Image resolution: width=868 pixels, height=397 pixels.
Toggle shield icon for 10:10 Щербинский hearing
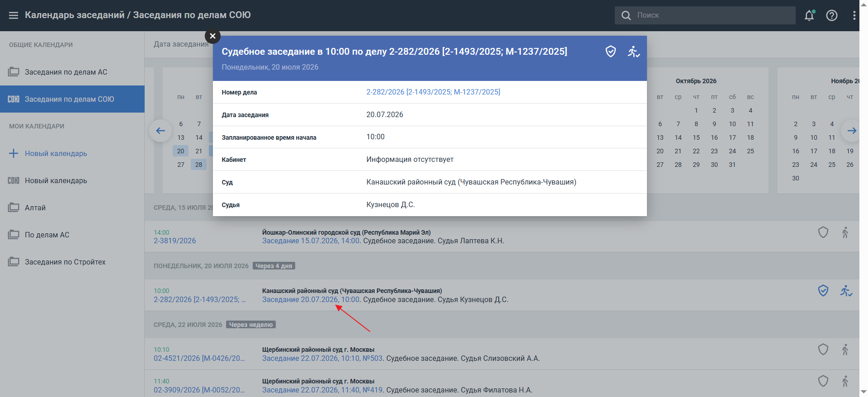[x=823, y=350]
